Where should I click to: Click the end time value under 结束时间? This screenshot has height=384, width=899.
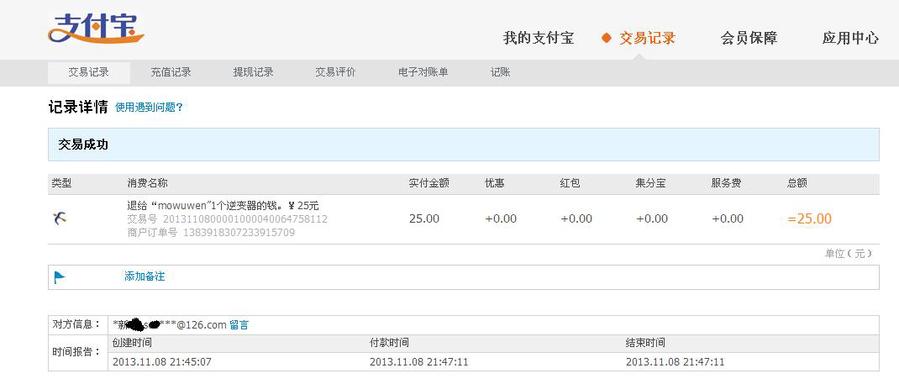click(675, 362)
